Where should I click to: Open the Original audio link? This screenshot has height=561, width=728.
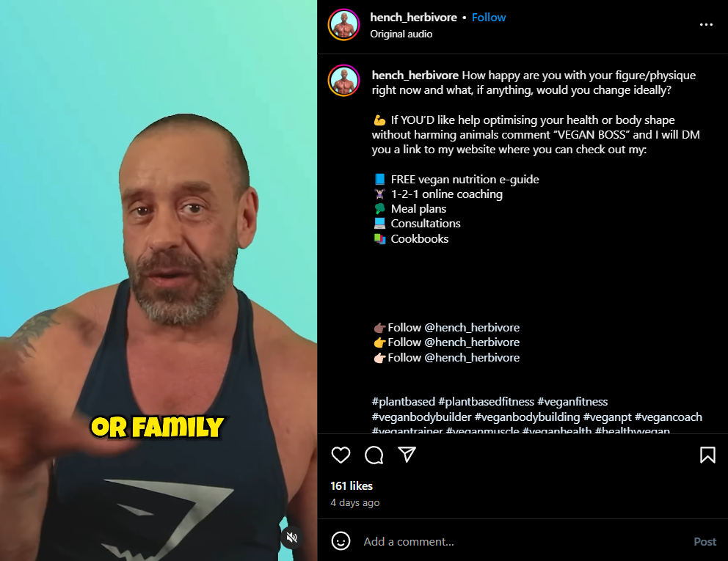pos(401,34)
